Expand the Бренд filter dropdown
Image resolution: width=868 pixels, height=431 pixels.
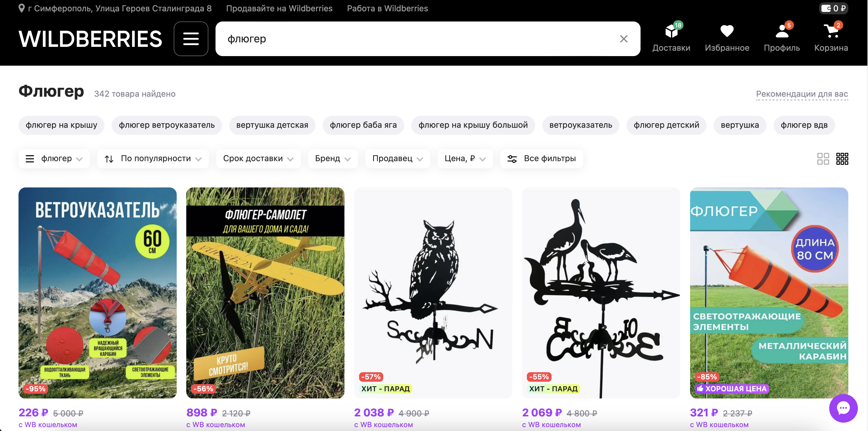[333, 159]
